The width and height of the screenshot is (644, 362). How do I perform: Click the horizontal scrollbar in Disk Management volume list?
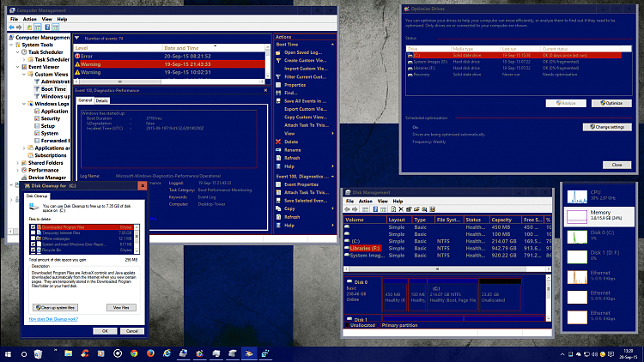[x=447, y=269]
